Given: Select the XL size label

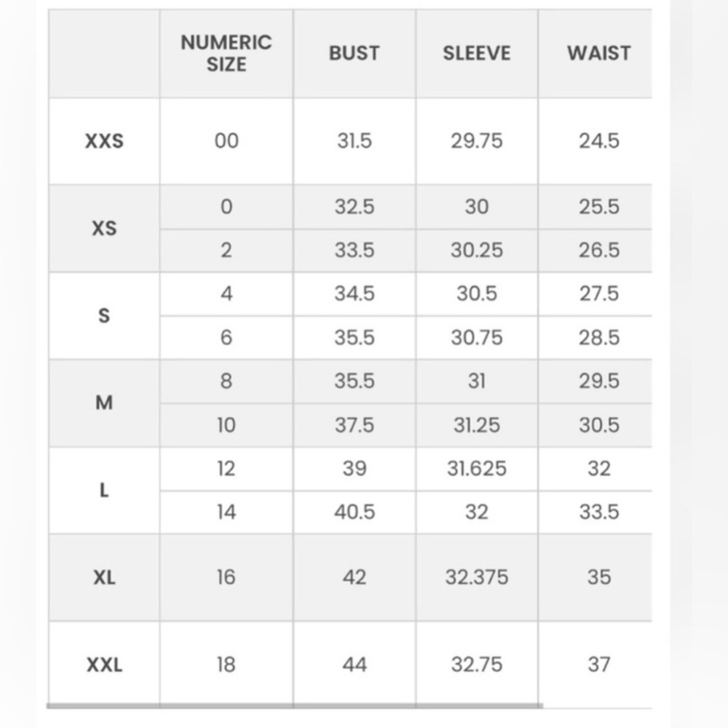Looking at the screenshot, I should (x=104, y=577).
